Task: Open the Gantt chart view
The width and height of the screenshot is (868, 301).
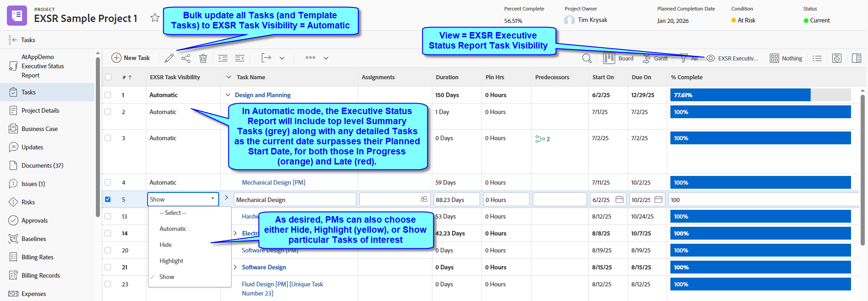Action: point(655,58)
